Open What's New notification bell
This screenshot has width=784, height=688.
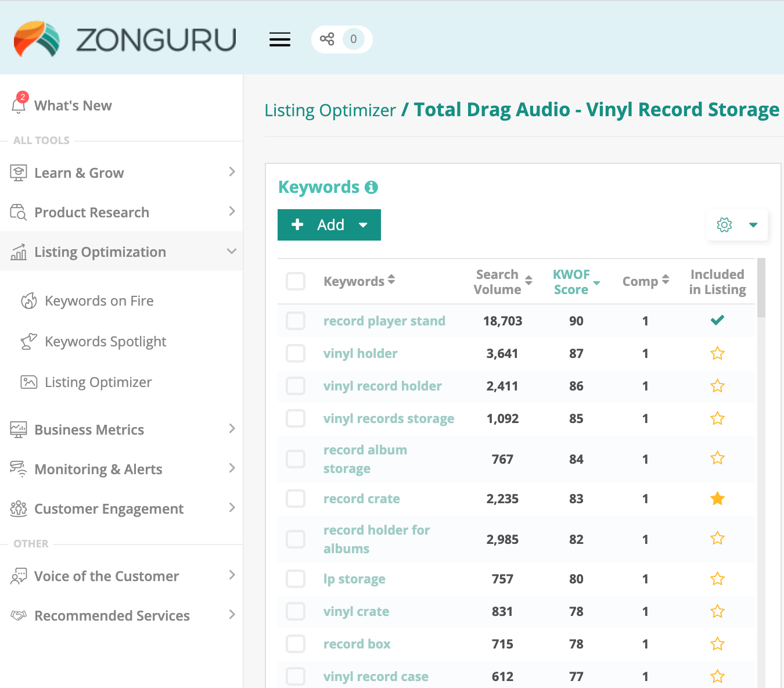19,105
